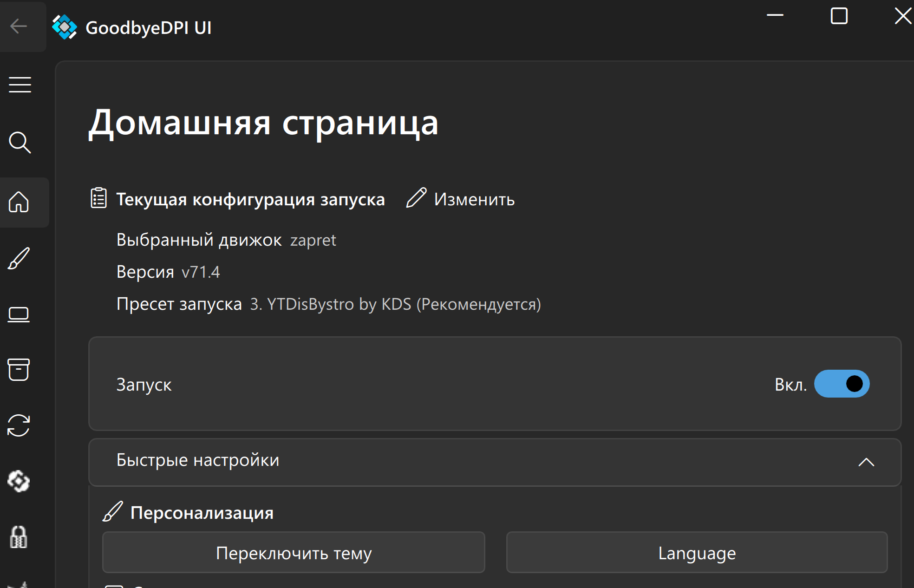This screenshot has height=588, width=914.
Task: Minimize the GoodbyeDPI UI window
Action: click(x=775, y=15)
